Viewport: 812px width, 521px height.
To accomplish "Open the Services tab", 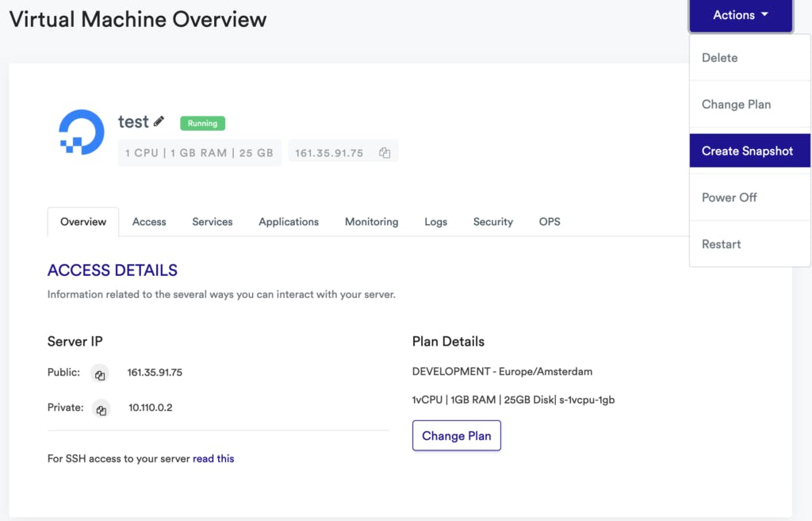I will (x=213, y=222).
